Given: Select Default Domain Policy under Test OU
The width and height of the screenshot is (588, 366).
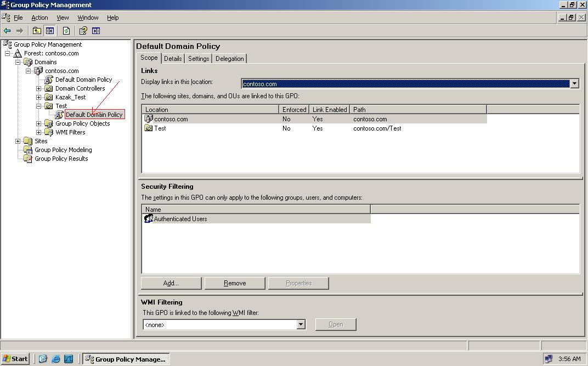Looking at the screenshot, I should (94, 115).
